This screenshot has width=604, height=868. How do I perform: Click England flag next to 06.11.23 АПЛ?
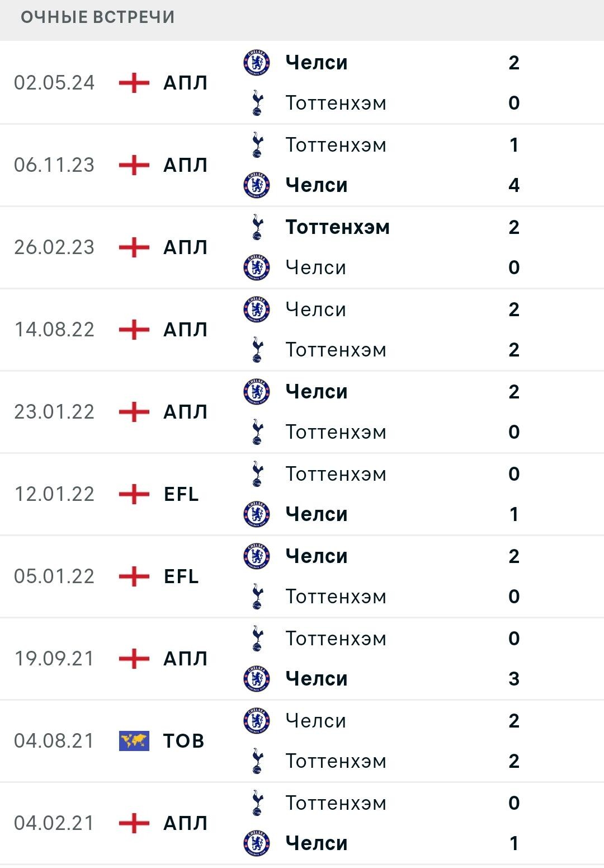(134, 165)
